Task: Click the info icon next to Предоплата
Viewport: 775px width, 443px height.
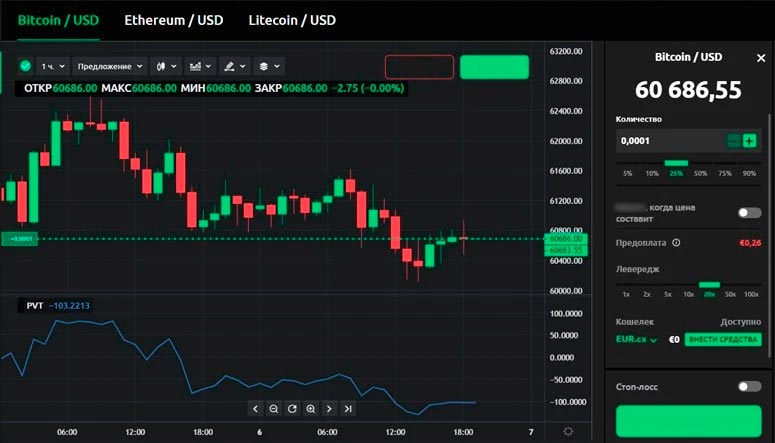Action: [x=676, y=242]
